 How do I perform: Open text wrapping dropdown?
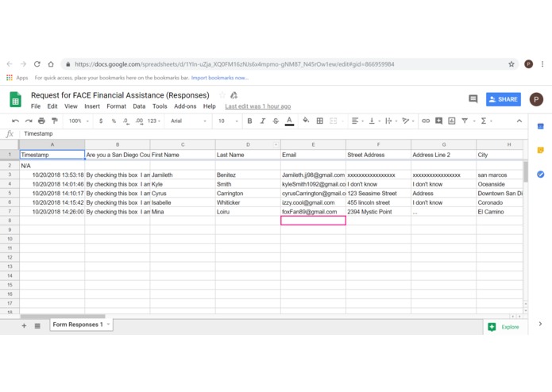point(391,121)
